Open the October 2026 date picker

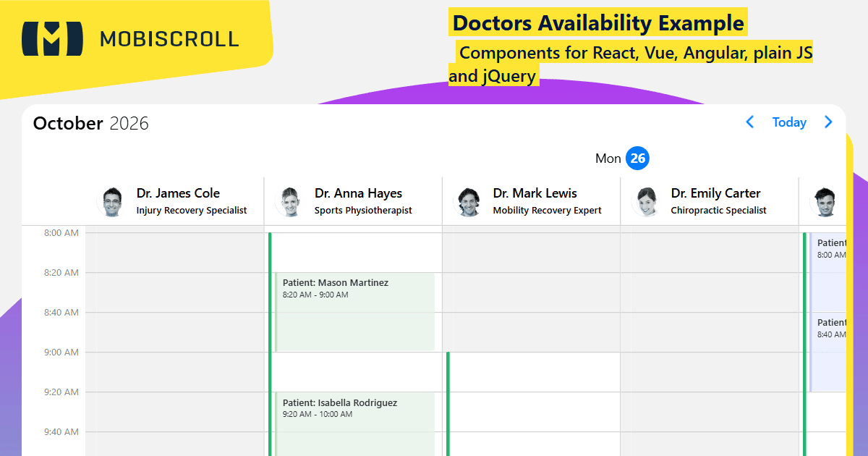click(91, 123)
